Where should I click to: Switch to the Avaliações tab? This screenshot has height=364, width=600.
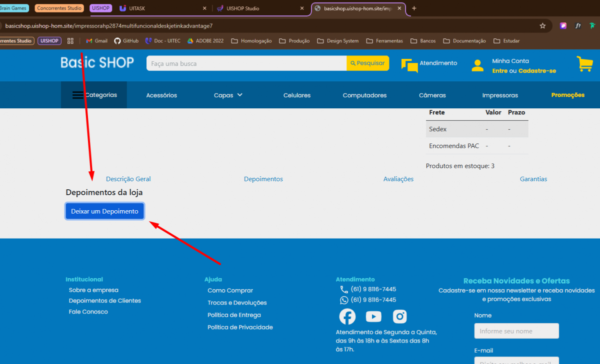[x=398, y=179]
